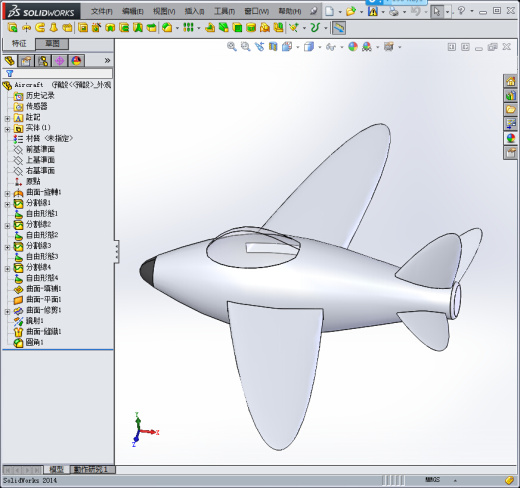The height and width of the screenshot is (488, 520).
Task: Switch to the 模型 bottom tab
Action: (x=56, y=469)
